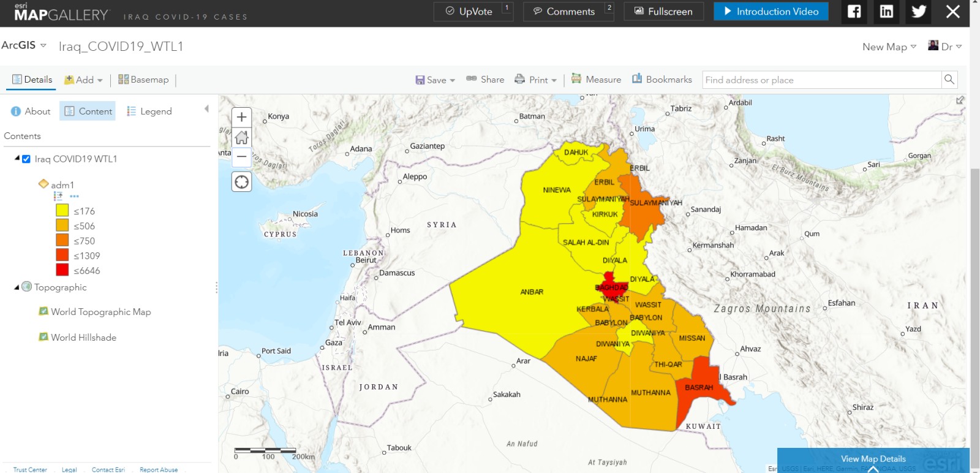This screenshot has width=980, height=473.
Task: Open the Measure tool
Action: pos(596,79)
